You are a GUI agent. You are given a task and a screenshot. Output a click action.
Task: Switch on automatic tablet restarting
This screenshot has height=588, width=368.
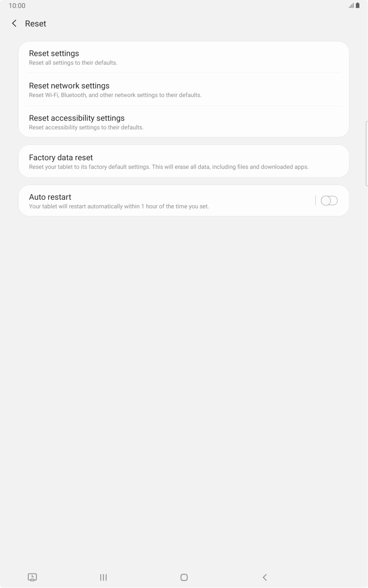tap(329, 200)
